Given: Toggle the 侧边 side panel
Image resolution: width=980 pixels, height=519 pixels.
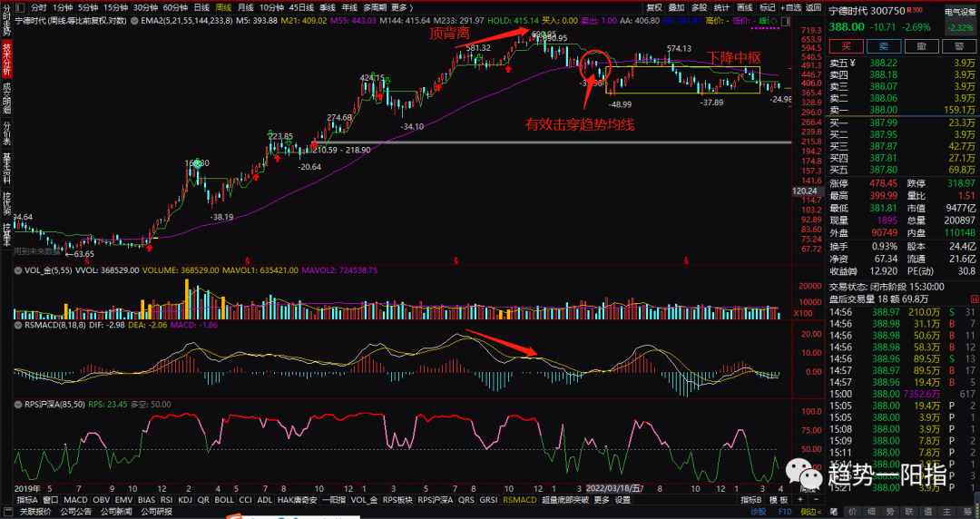Looking at the screenshot, I should 811,512.
